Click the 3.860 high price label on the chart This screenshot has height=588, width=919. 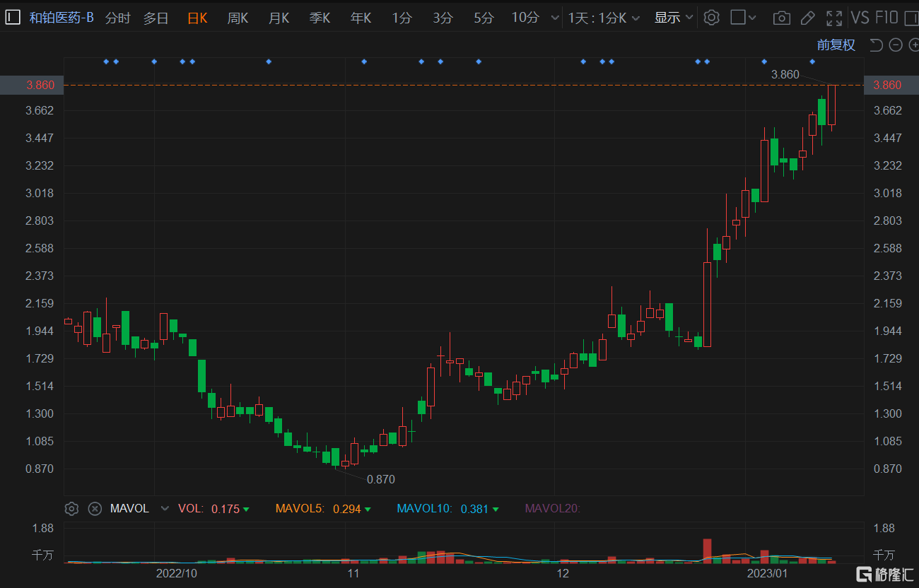tap(785, 74)
